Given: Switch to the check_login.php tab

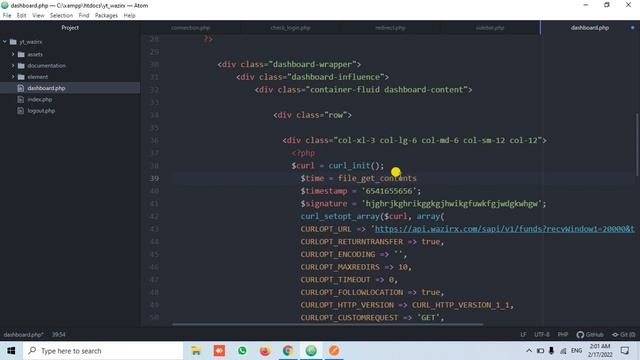Looking at the screenshot, I should 290,28.
